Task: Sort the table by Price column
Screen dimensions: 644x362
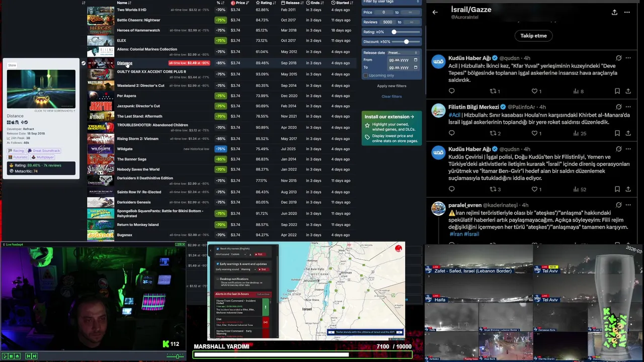Action: [240, 3]
